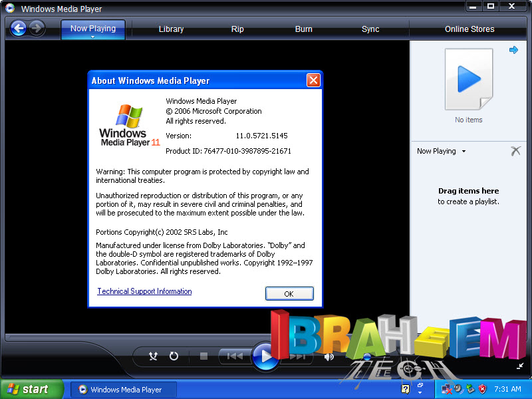
Task: Click Windows Media Player taskbar button
Action: click(x=124, y=390)
